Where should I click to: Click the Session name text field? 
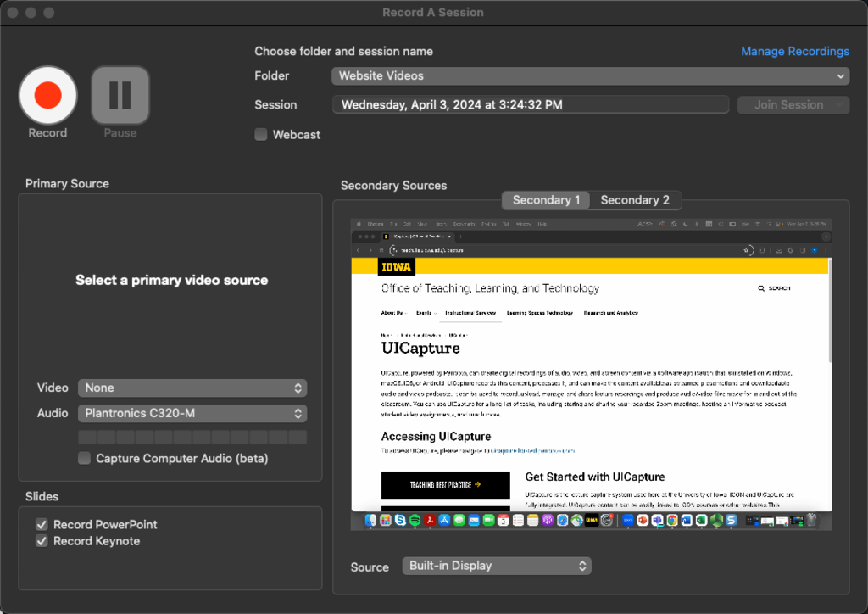tap(532, 104)
